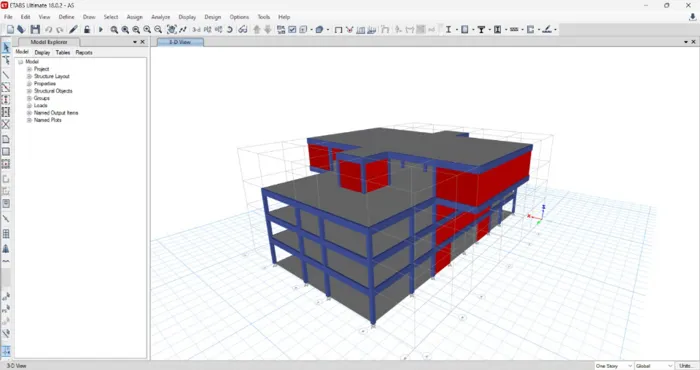The width and height of the screenshot is (700, 370).
Task: Select the Named Output Items entry
Action: click(56, 113)
